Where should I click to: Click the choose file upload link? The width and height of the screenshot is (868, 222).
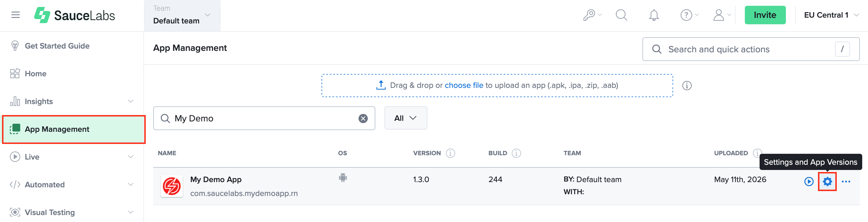tap(464, 86)
